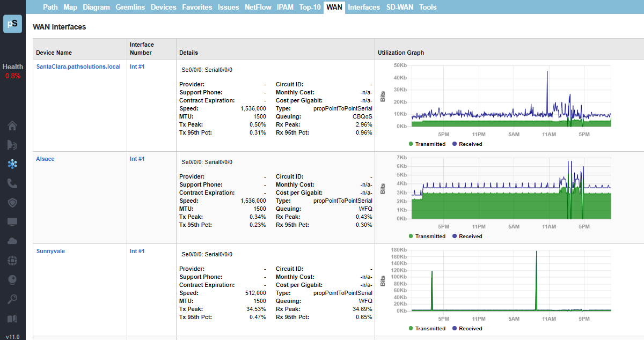Select the shield security icon

point(12,203)
